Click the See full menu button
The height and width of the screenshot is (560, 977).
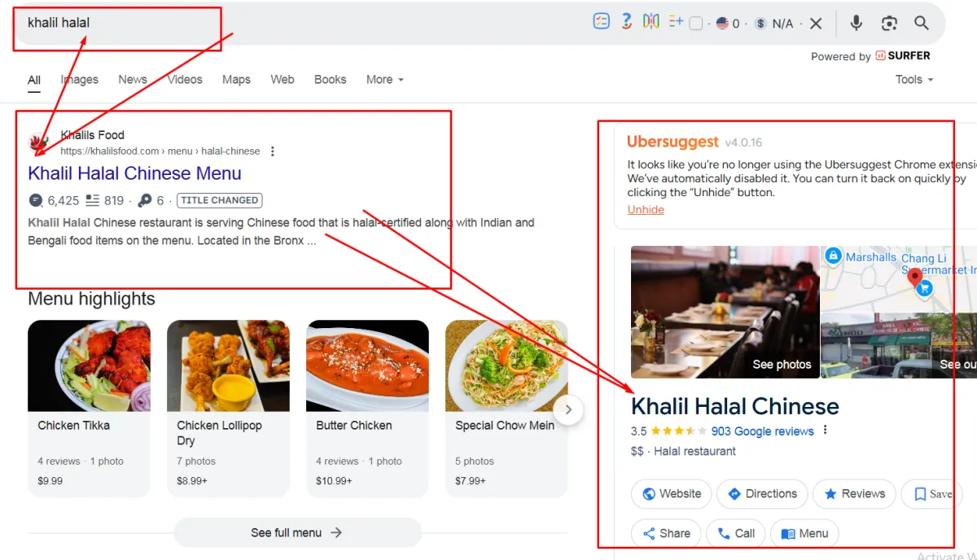[298, 533]
